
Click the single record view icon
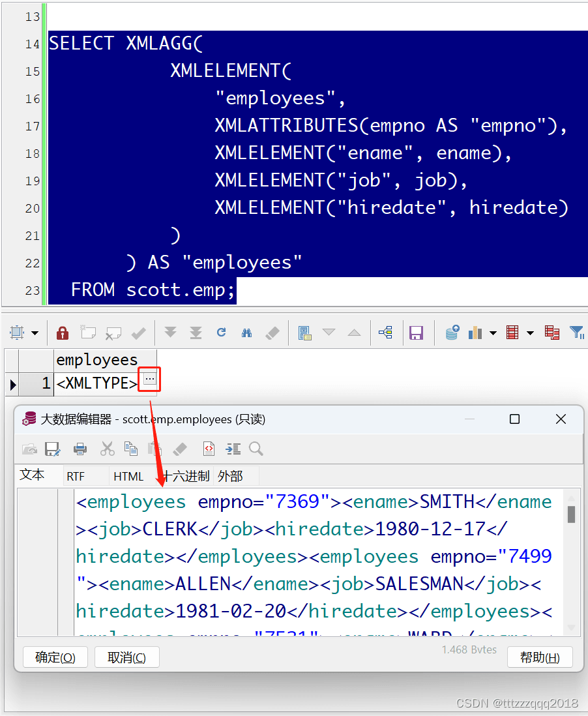click(304, 333)
